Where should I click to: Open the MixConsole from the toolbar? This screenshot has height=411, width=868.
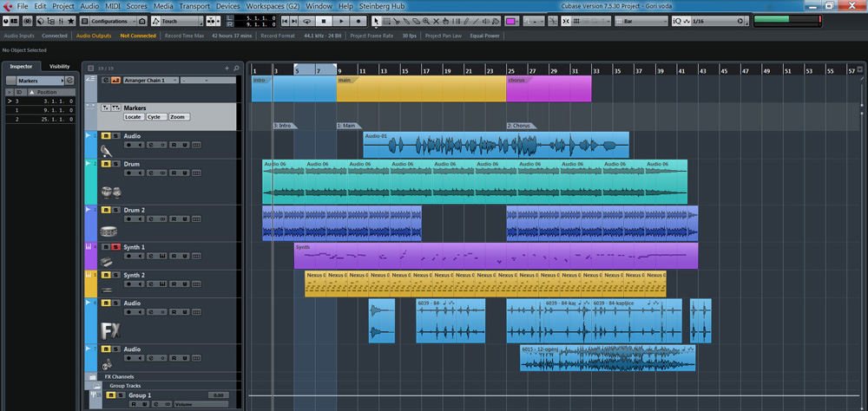click(61, 21)
